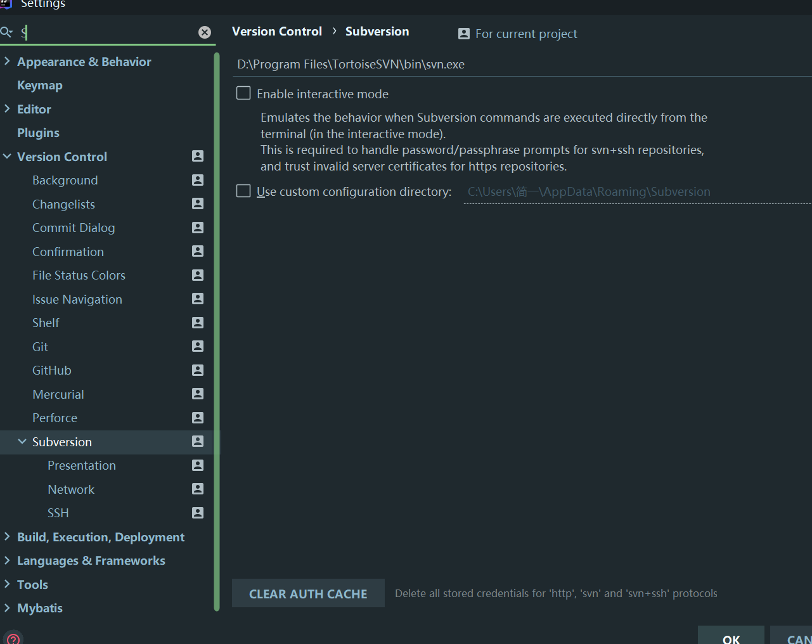Click project icon beside Issue Navigation
Image resolution: width=812 pixels, height=644 pixels.
point(198,299)
